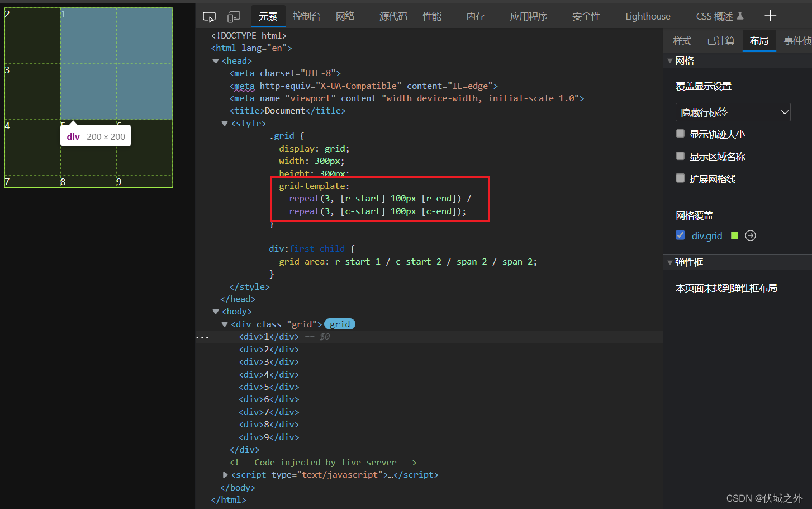Viewport: 812px width, 509px height.
Task: Click the div.grid overlay link
Action: (707, 236)
